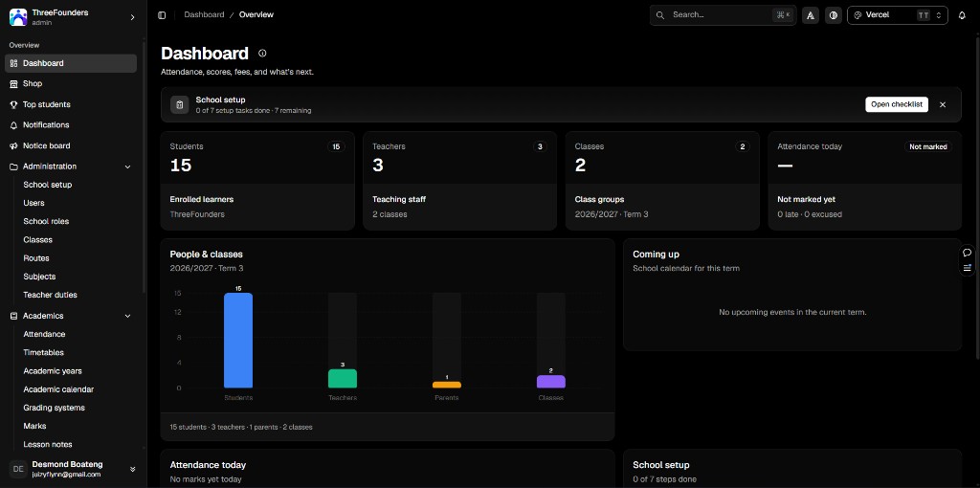The width and height of the screenshot is (980, 488).
Task: Open the chat bubble floating icon
Action: [967, 253]
